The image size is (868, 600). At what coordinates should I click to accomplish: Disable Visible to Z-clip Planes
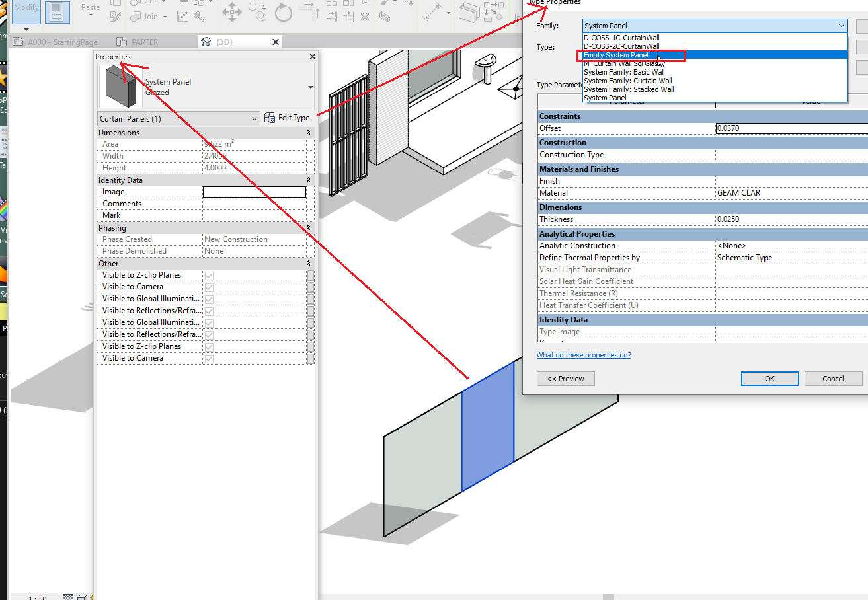(210, 274)
